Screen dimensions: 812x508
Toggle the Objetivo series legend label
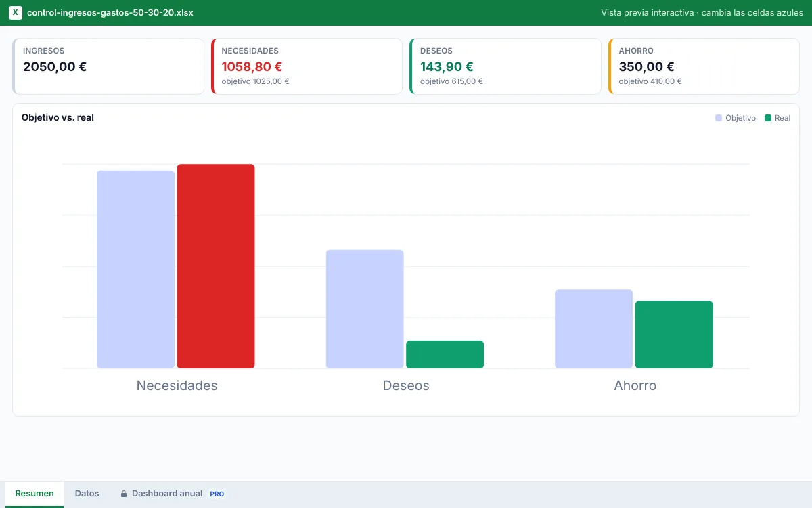pos(740,118)
